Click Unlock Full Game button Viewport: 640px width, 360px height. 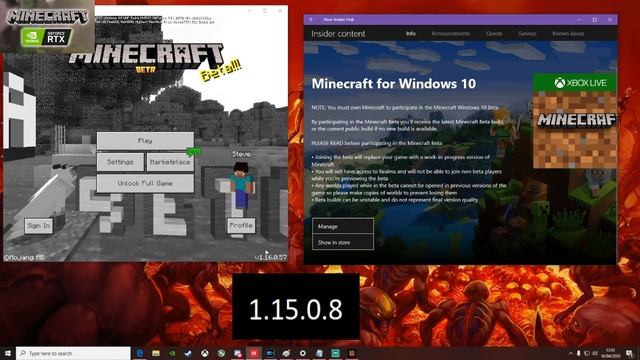click(x=145, y=183)
